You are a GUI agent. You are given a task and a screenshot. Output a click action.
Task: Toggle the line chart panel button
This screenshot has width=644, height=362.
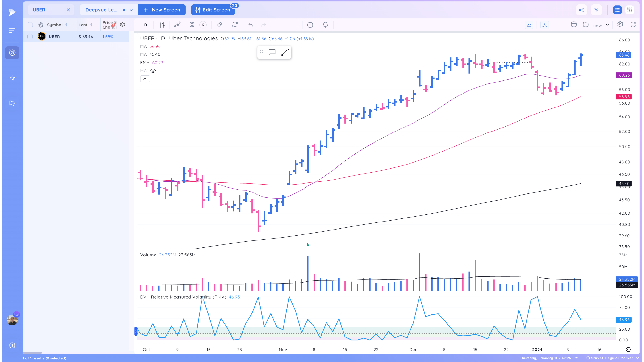point(529,25)
